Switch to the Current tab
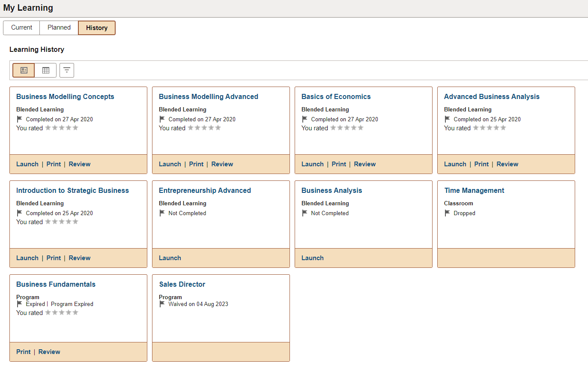 (21, 27)
